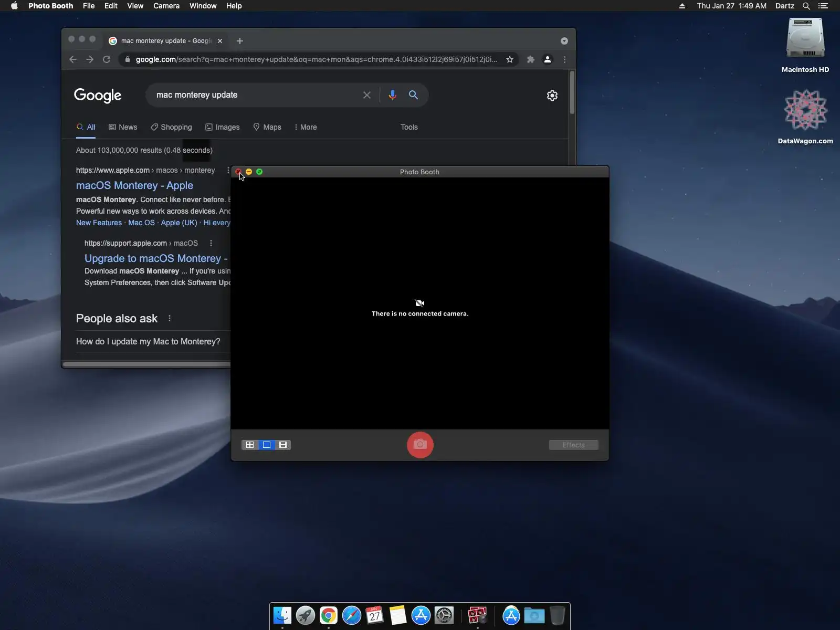The image size is (840, 630).
Task: Open the Edit menu
Action: [111, 6]
